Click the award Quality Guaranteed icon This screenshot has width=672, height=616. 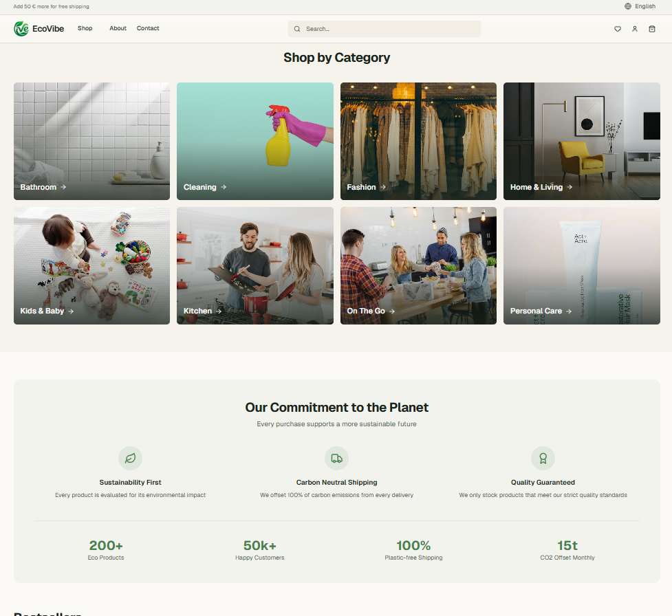pos(543,458)
